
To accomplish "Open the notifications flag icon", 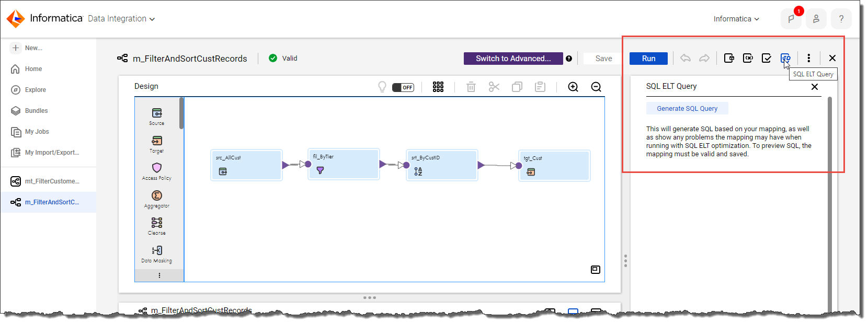I will coord(791,19).
